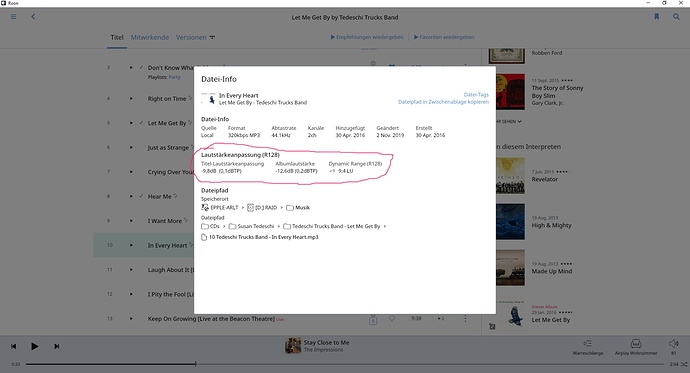The width and height of the screenshot is (690, 373).
Task: Toggle shuffle icon beside 2:04
Action: 684,364
